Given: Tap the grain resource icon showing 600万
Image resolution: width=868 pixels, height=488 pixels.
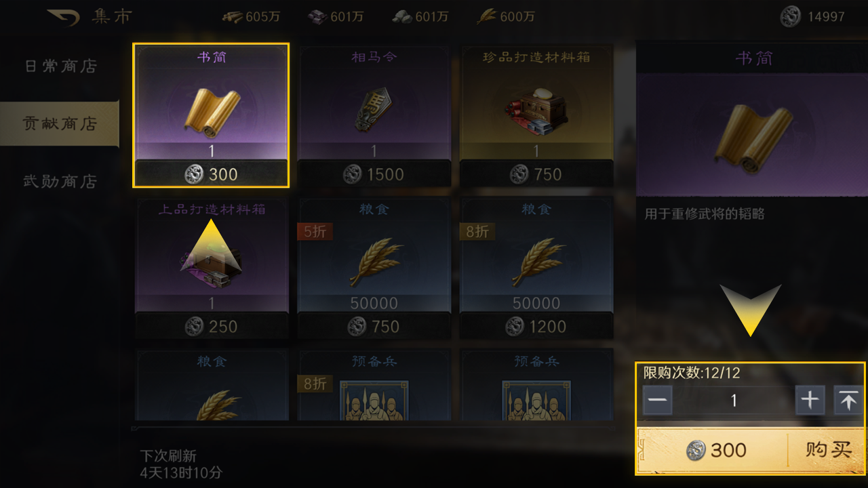Looking at the screenshot, I should [x=487, y=16].
